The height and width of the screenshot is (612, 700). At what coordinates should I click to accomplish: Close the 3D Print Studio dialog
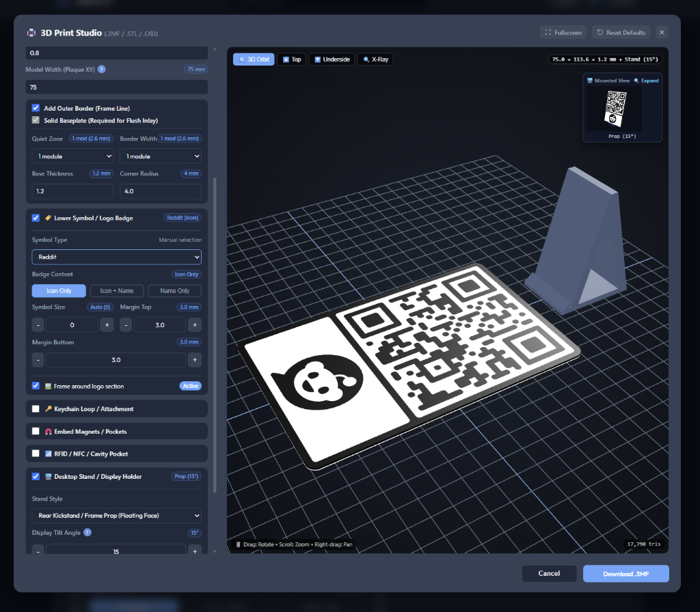click(662, 33)
